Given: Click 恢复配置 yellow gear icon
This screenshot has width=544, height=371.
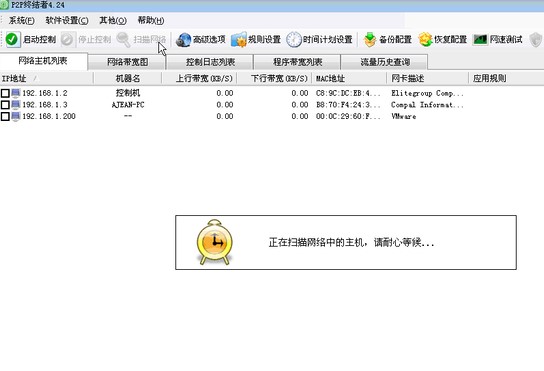Looking at the screenshot, I should [425, 40].
